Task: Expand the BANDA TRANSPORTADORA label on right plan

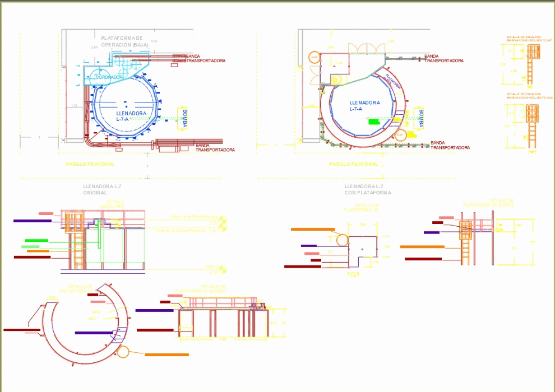Action: [x=445, y=57]
